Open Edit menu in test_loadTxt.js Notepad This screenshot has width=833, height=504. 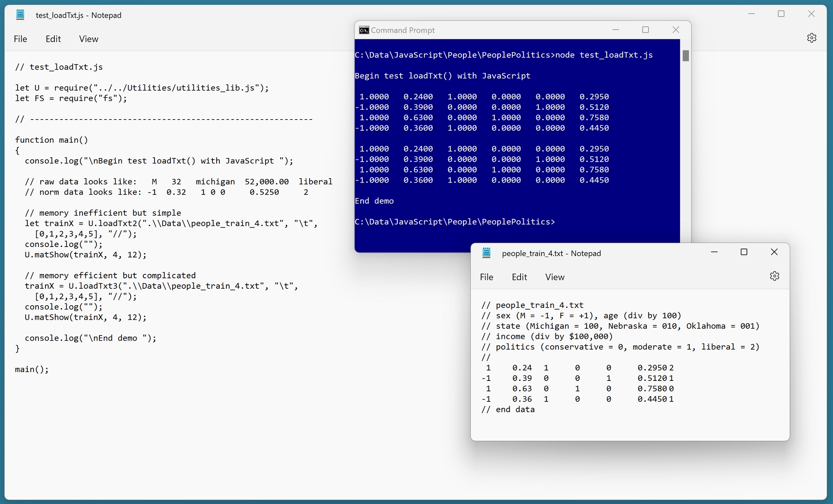coord(53,39)
